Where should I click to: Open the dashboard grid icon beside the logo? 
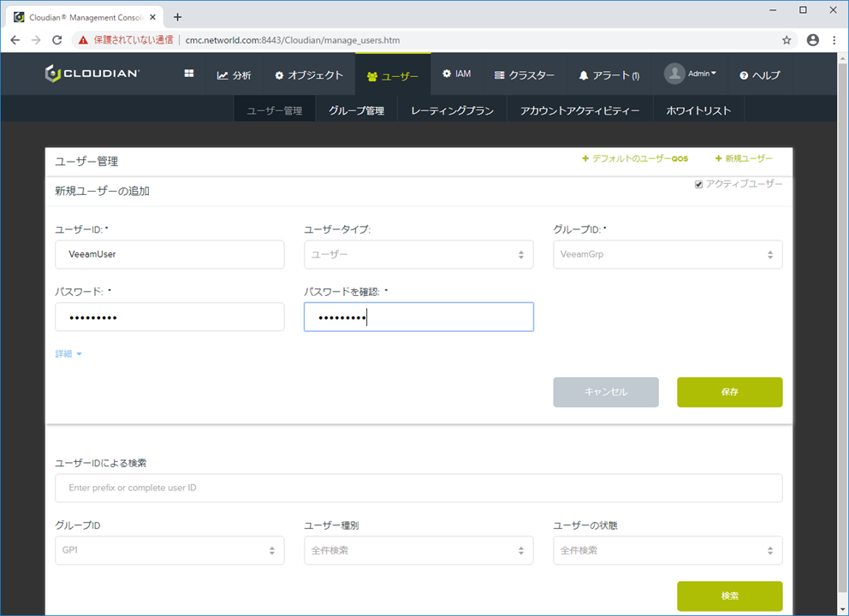click(187, 74)
